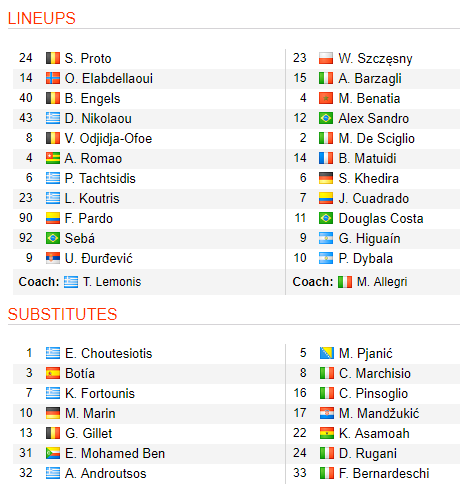Click the Polish flag beside W. Szczęsny
The image size is (460, 497).
pyautogui.click(x=326, y=58)
